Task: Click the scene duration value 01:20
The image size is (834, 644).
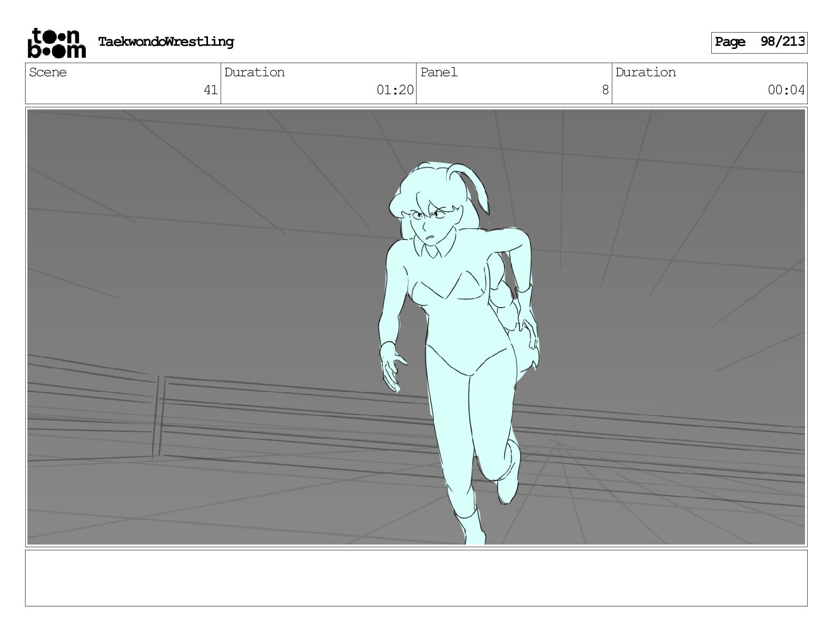Action: click(x=394, y=90)
